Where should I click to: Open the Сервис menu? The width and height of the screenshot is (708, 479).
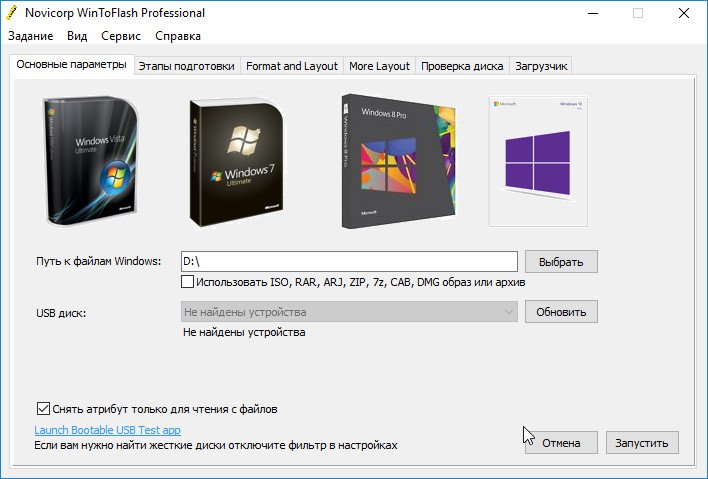tap(121, 36)
